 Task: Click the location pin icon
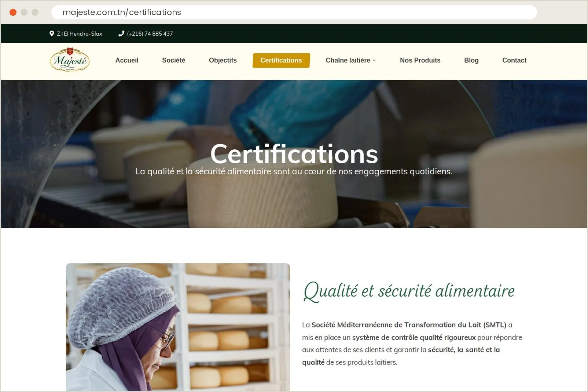52,33
